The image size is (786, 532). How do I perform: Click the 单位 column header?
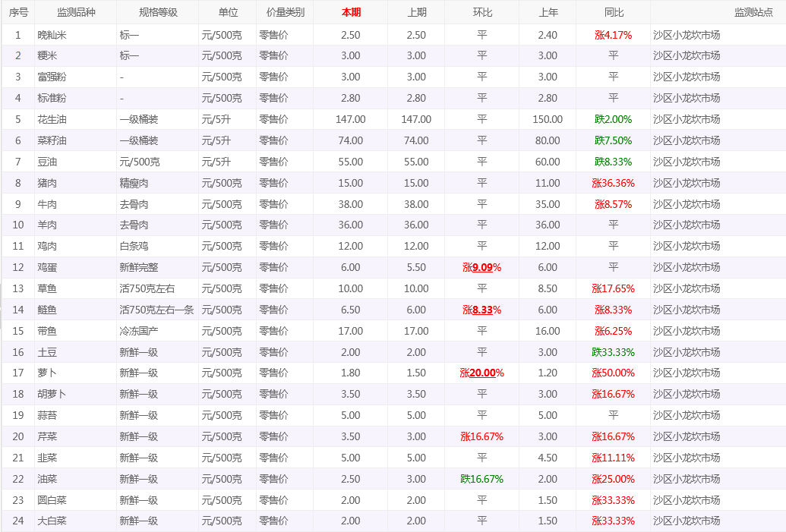(228, 12)
